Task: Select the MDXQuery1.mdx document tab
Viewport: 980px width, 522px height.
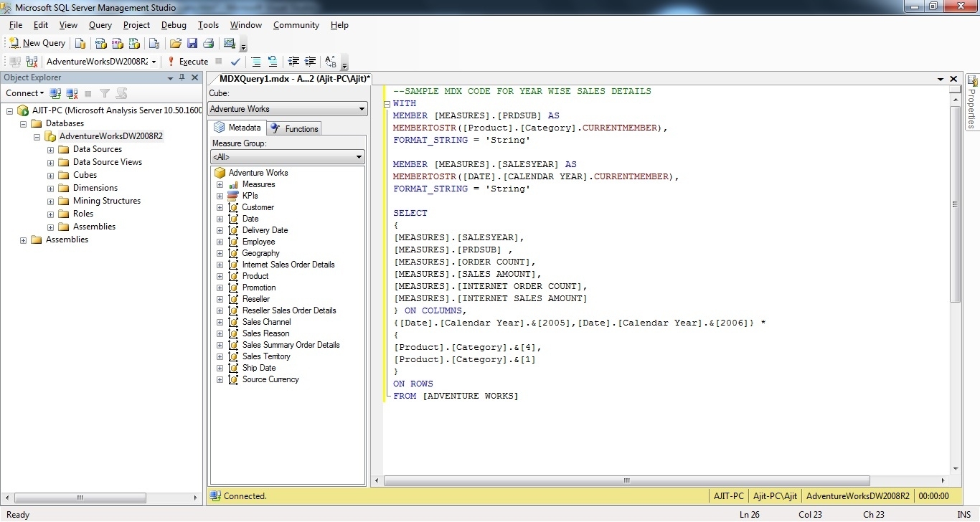Action: tap(290, 78)
